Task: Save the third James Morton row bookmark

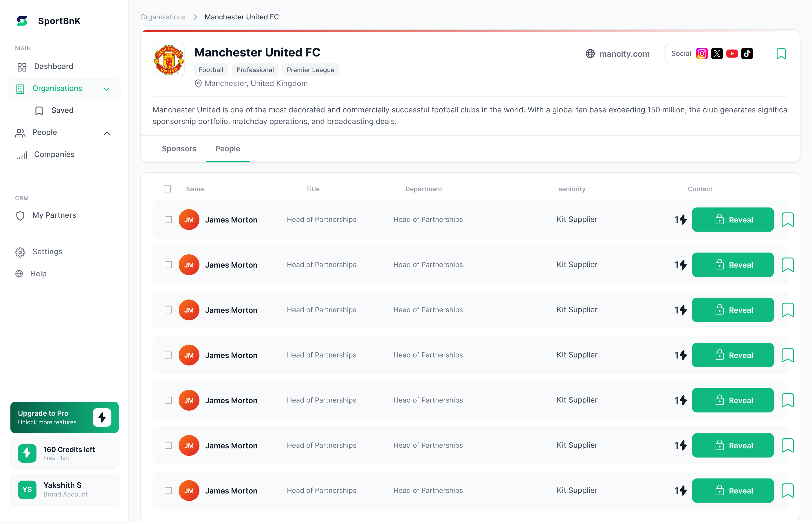Action: 787,310
